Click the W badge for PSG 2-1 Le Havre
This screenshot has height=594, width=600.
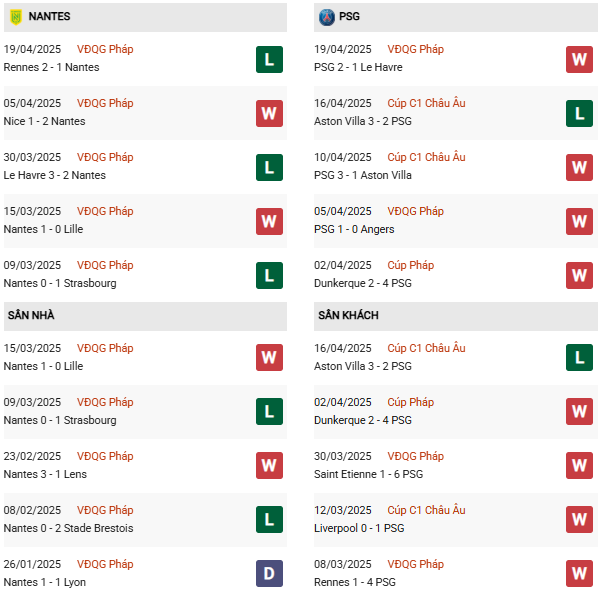coord(579,59)
